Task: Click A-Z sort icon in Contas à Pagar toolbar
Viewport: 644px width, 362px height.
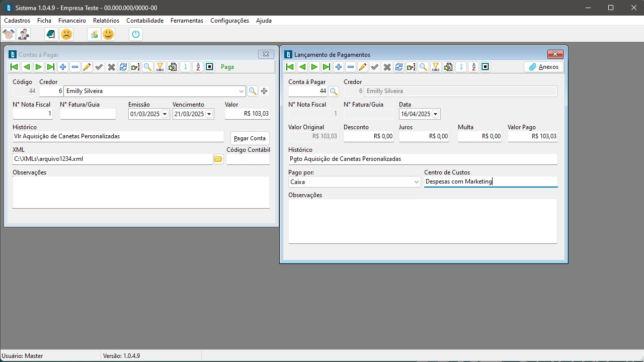Action: [x=198, y=67]
